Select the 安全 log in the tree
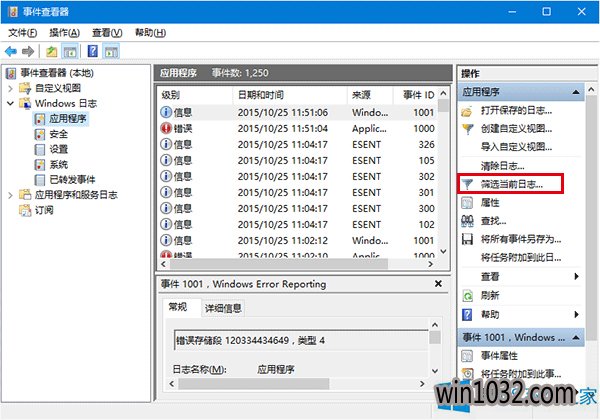600x420 pixels. point(58,134)
